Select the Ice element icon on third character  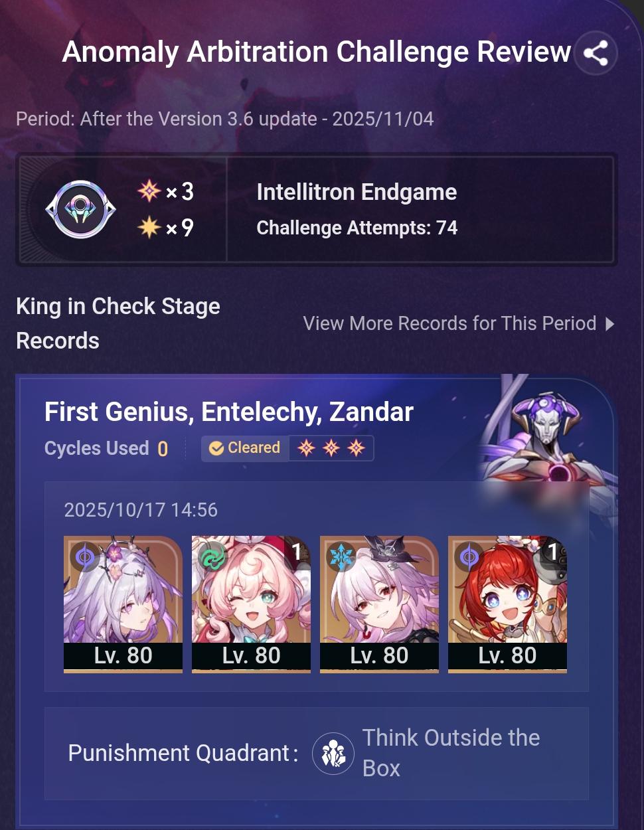pos(341,557)
